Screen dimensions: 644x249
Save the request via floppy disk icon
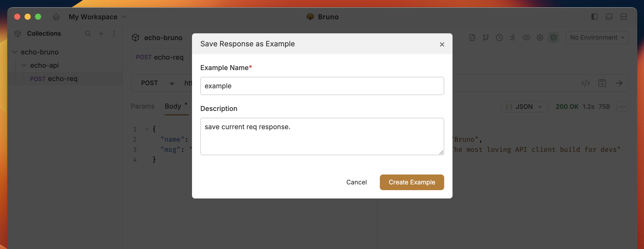[x=602, y=83]
